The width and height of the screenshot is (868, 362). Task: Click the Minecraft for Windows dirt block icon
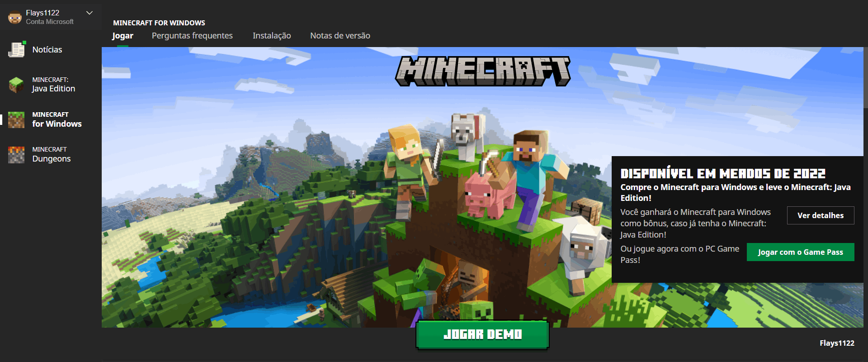16,119
